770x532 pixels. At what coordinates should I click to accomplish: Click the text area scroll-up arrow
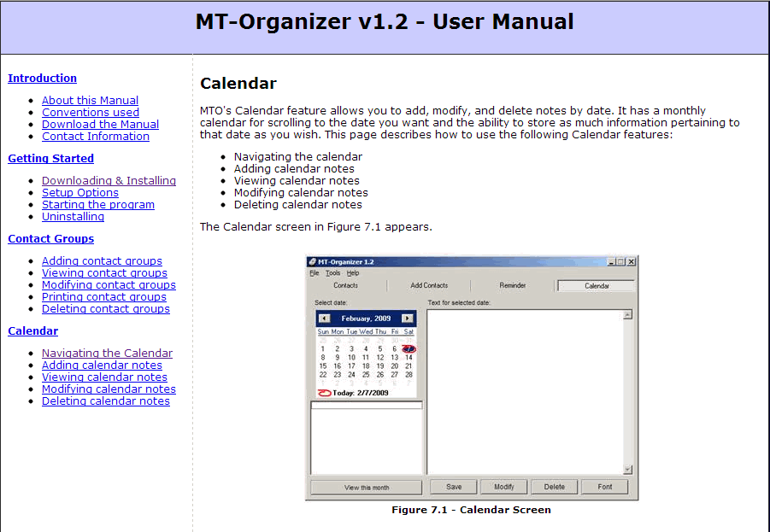(628, 315)
